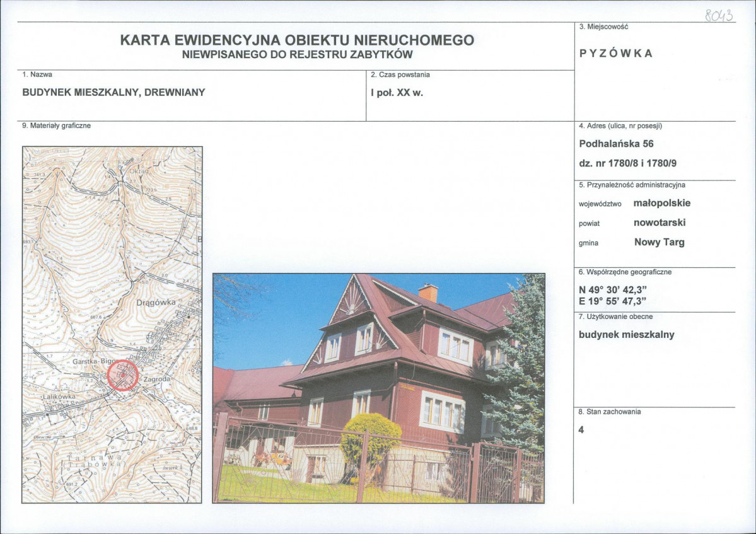Click the '3. Miejscowość' label
The height and width of the screenshot is (534, 756).
click(x=603, y=27)
